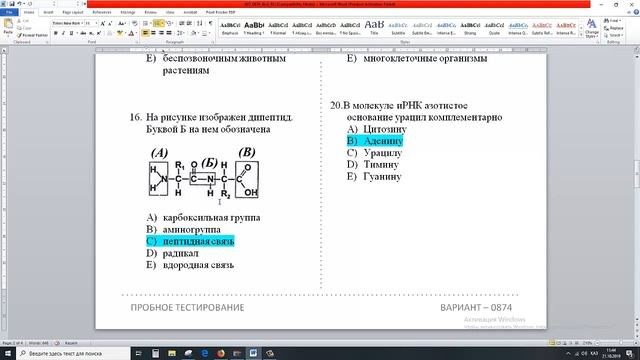Click the Increase Indent icon
Image resolution: width=640 pixels, height=360 pixels.
(x=189, y=24)
